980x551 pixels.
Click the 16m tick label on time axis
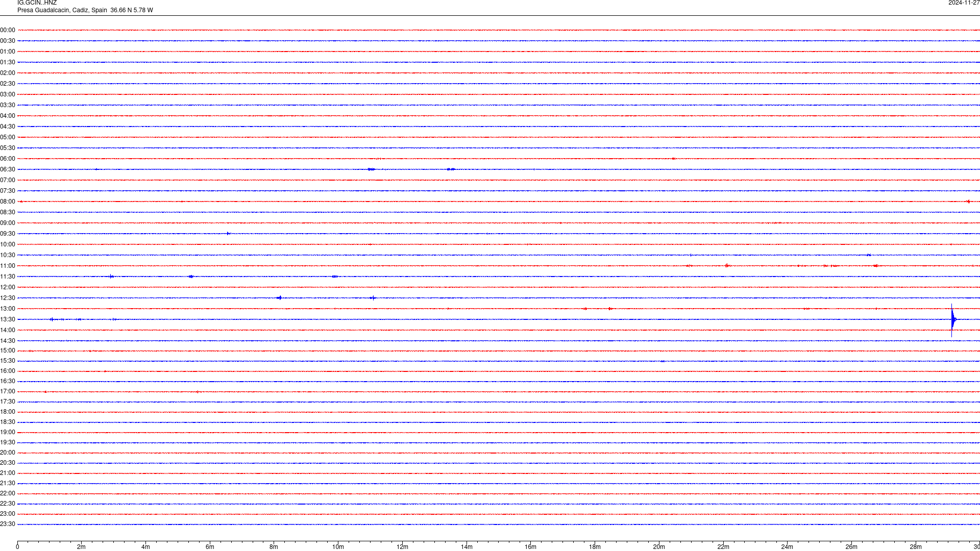[530, 547]
